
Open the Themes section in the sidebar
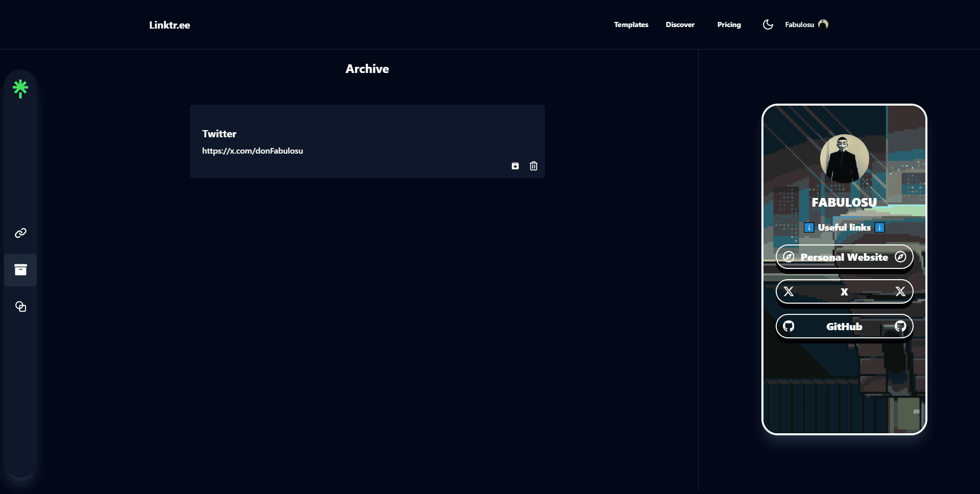(x=20, y=306)
